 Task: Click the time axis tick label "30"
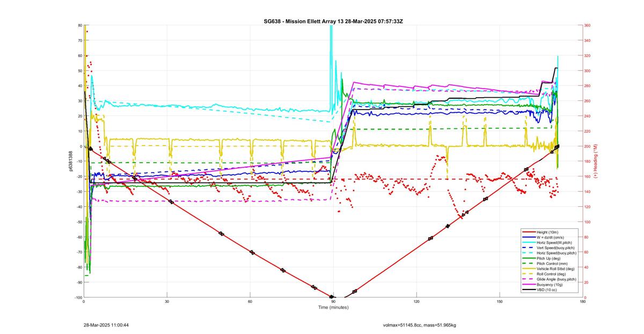pos(167,302)
